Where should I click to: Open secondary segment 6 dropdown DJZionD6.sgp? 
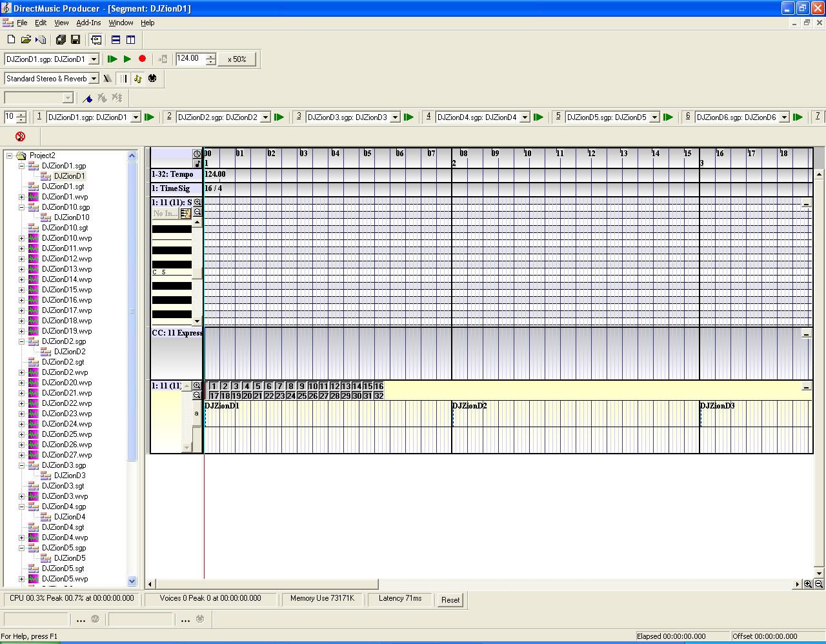(784, 117)
